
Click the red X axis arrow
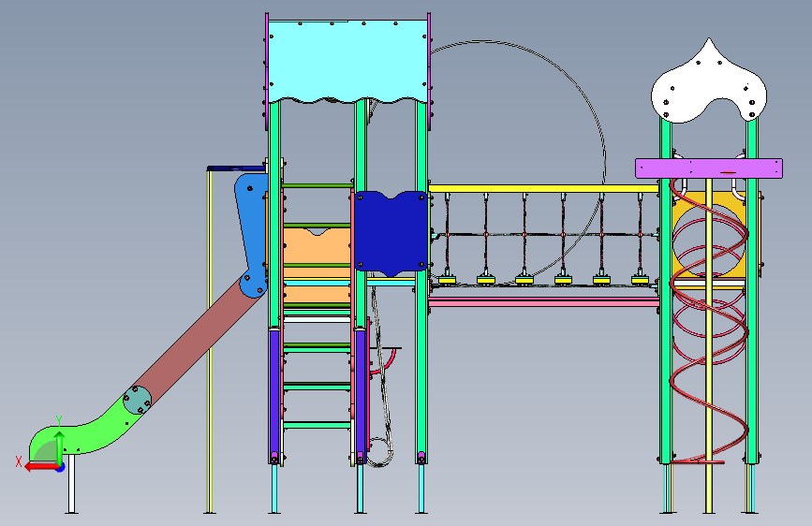(41, 467)
